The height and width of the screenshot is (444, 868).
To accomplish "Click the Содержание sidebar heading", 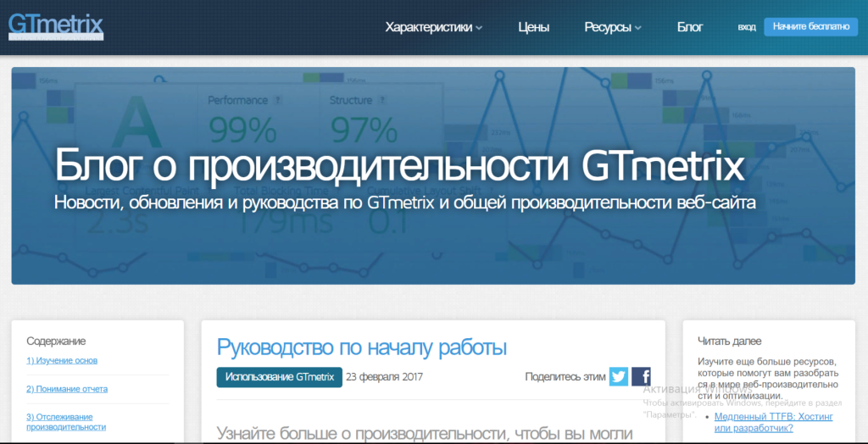I will pos(56,341).
